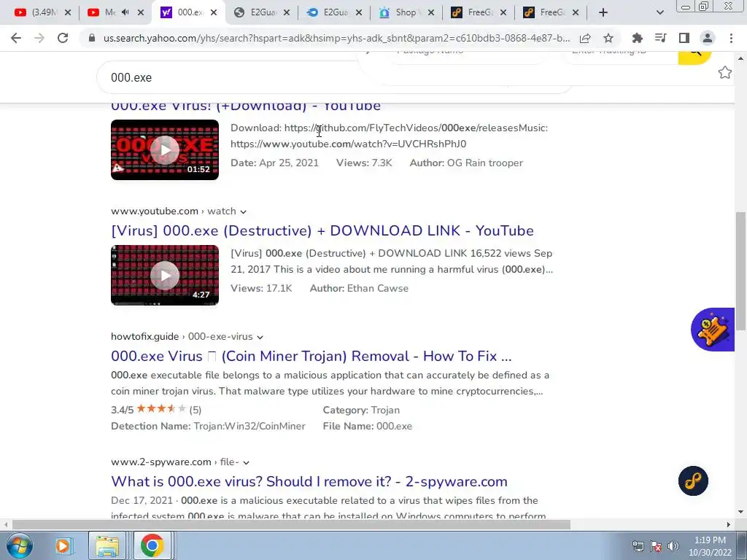This screenshot has width=747, height=560.
Task: Open the Chrome profile avatar
Action: [708, 38]
